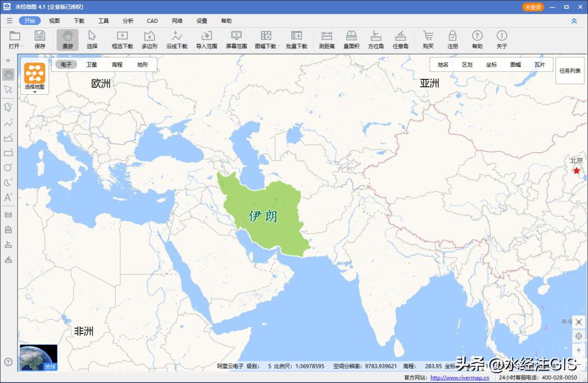Open the 关于 about dialog

pyautogui.click(x=502, y=40)
